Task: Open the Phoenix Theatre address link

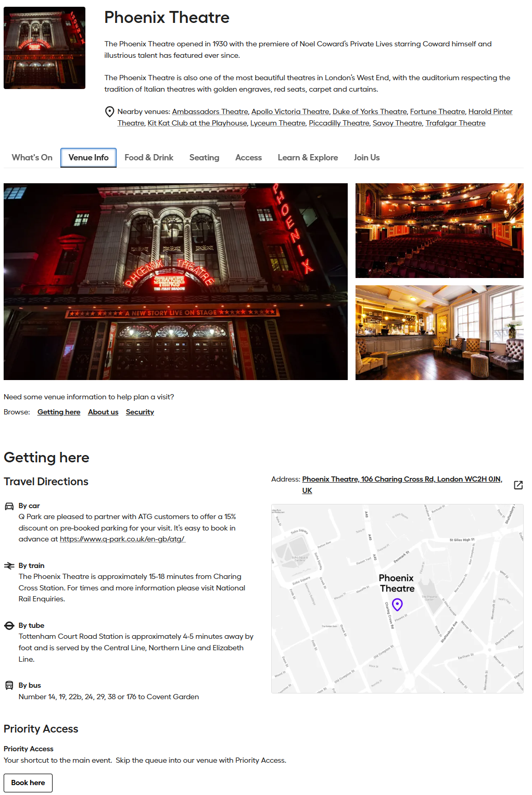Action: (402, 485)
